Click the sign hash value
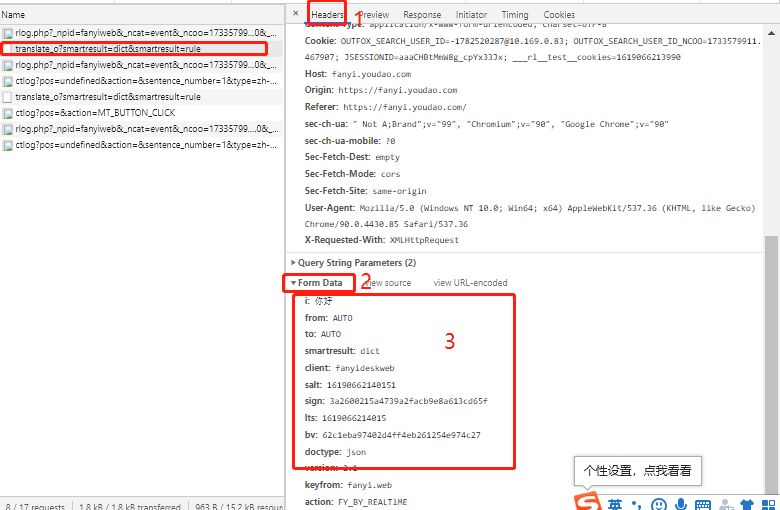Screen dimensions: 780x510 [x=408, y=401]
